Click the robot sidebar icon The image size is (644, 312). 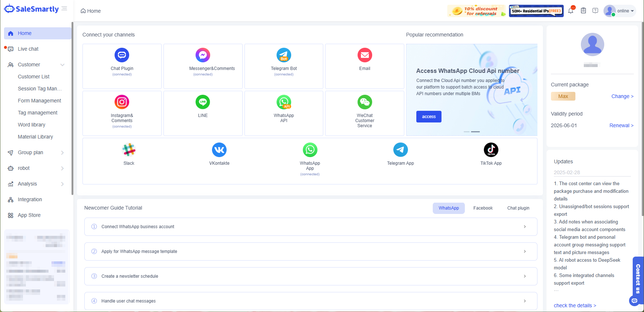click(x=11, y=168)
